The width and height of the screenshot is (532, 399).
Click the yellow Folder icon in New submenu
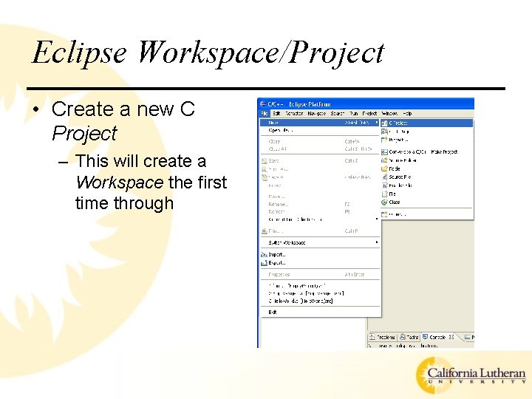tap(384, 168)
